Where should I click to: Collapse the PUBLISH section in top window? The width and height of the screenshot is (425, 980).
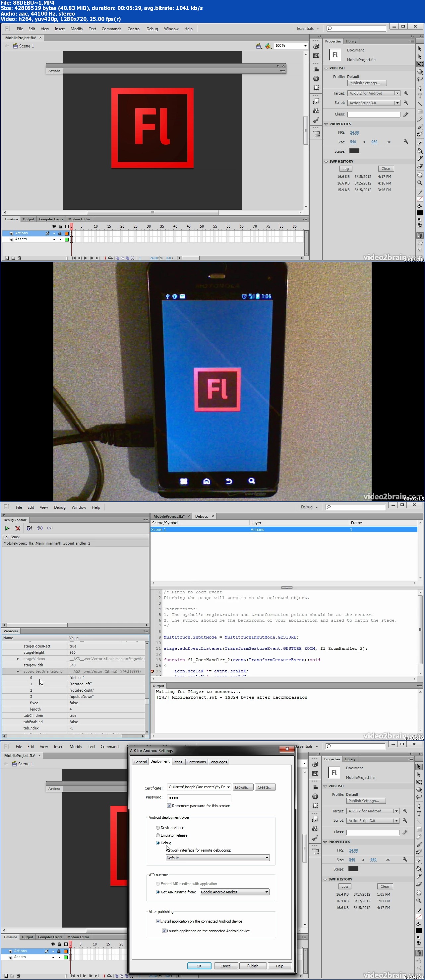[x=326, y=68]
